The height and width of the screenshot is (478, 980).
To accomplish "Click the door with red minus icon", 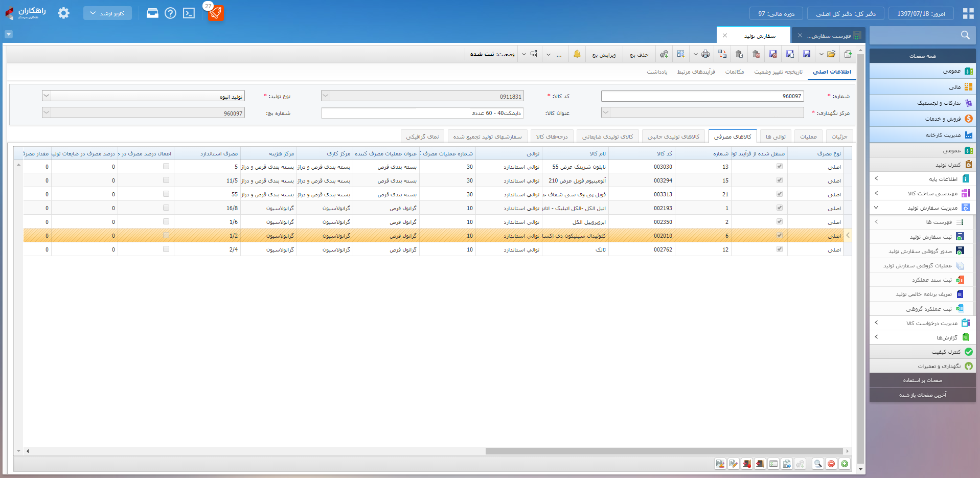I will [x=747, y=464].
